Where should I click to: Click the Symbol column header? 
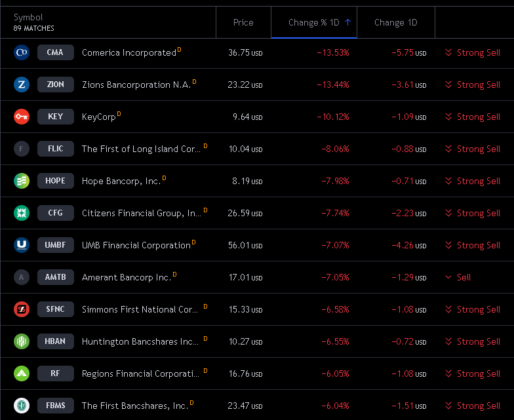(x=28, y=17)
